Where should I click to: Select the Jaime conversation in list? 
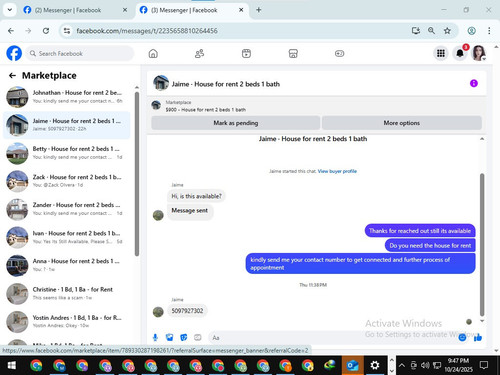(66, 125)
